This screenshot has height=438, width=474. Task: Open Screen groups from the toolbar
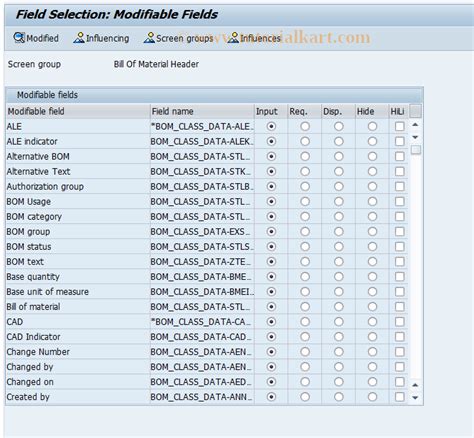(178, 38)
